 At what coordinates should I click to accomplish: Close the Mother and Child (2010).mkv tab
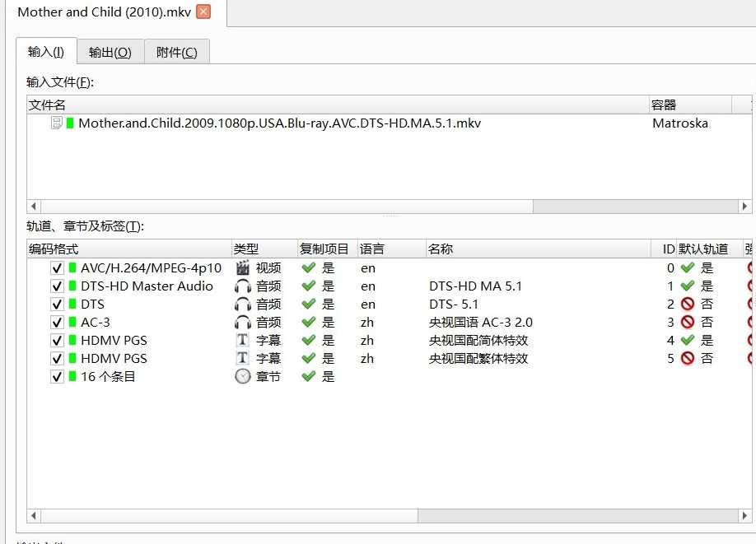(203, 12)
